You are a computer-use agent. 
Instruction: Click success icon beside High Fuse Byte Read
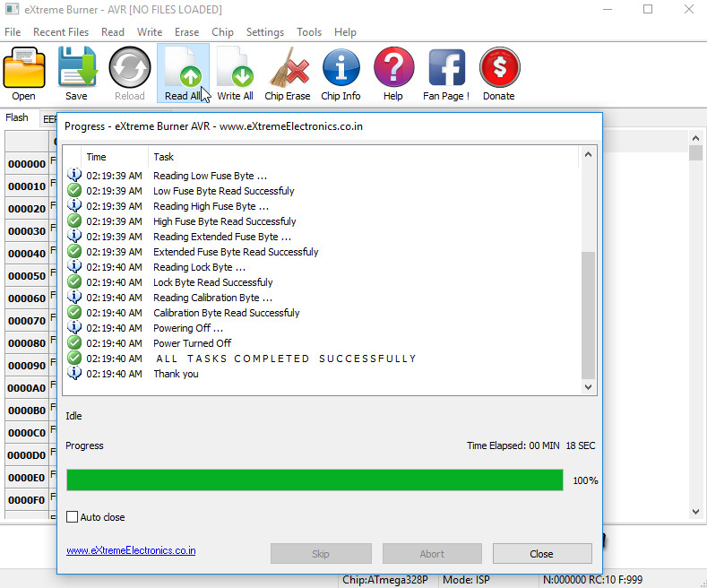click(x=74, y=221)
